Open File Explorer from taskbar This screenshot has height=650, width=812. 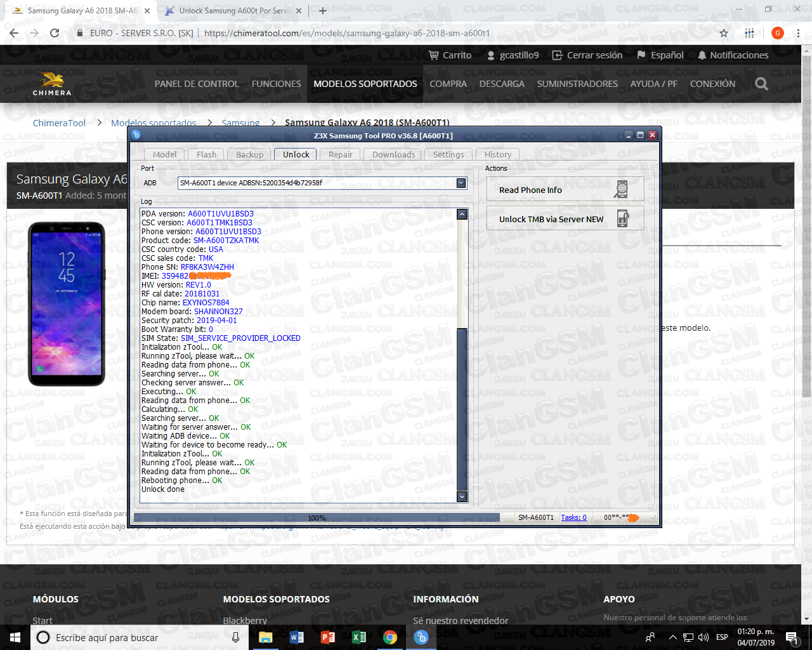[x=266, y=637]
